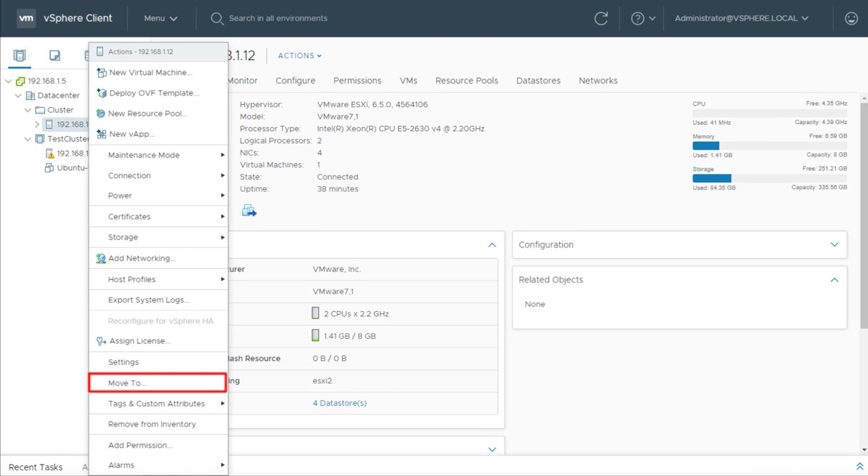Viewport: 868px width, 476px height.
Task: Open Certificates submenu
Action: click(158, 216)
